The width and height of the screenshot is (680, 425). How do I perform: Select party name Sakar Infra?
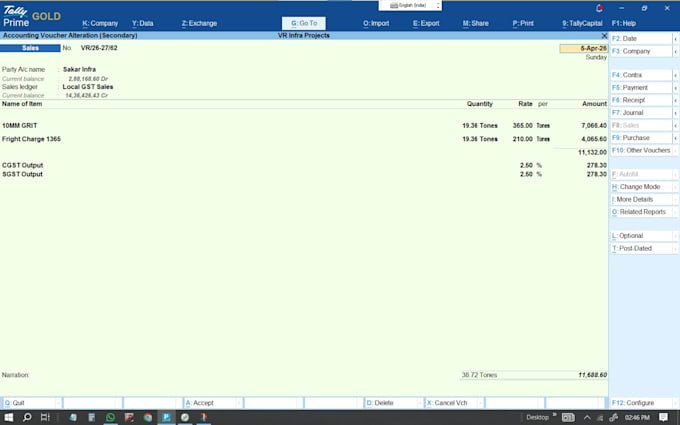point(79,69)
